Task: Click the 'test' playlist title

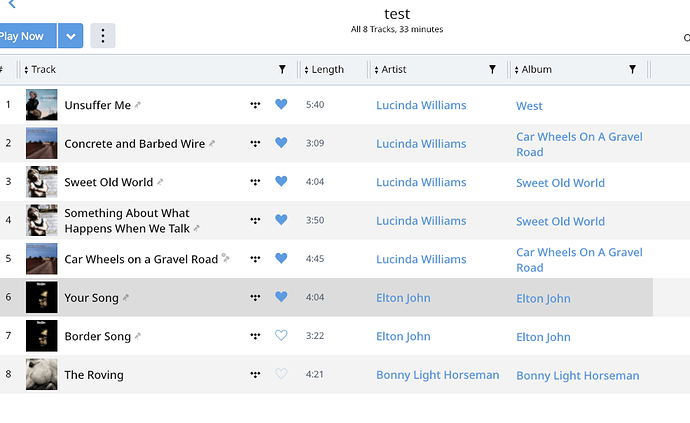Action: (397, 14)
